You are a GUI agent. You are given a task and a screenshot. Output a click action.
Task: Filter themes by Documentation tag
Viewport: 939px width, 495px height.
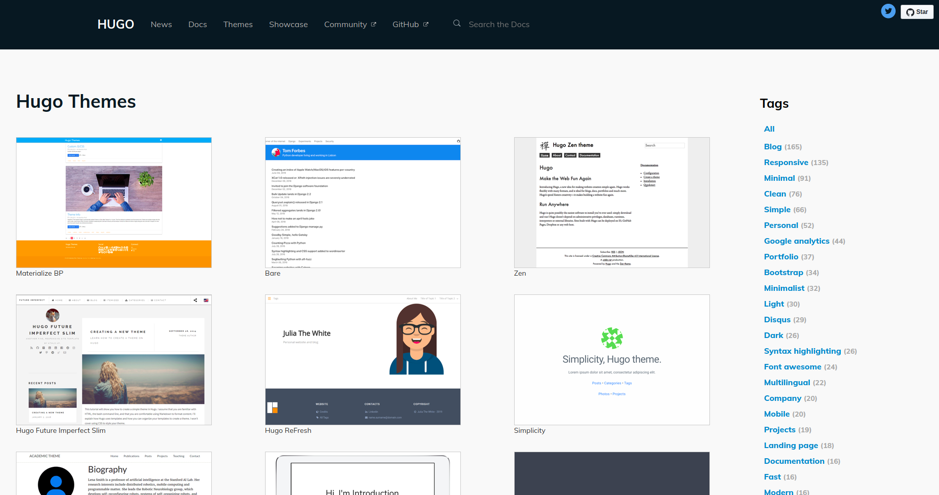[794, 461]
